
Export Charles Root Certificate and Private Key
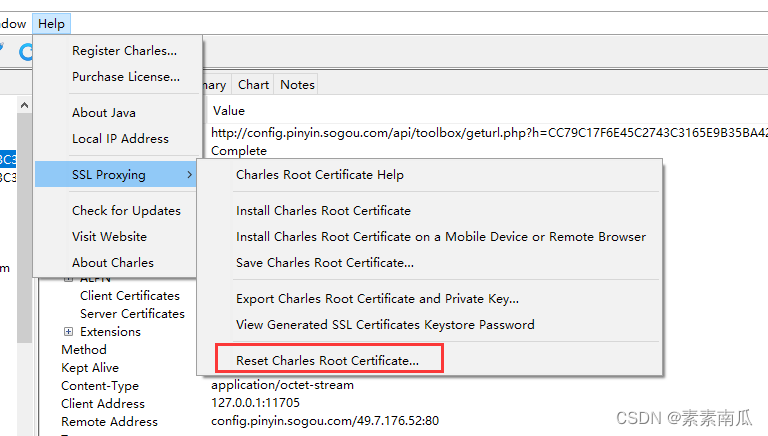[377, 299]
